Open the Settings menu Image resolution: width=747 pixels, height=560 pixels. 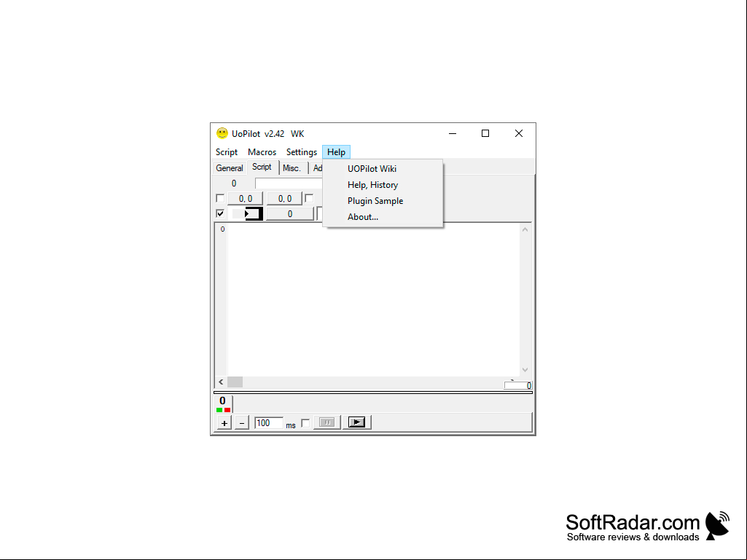pos(302,152)
